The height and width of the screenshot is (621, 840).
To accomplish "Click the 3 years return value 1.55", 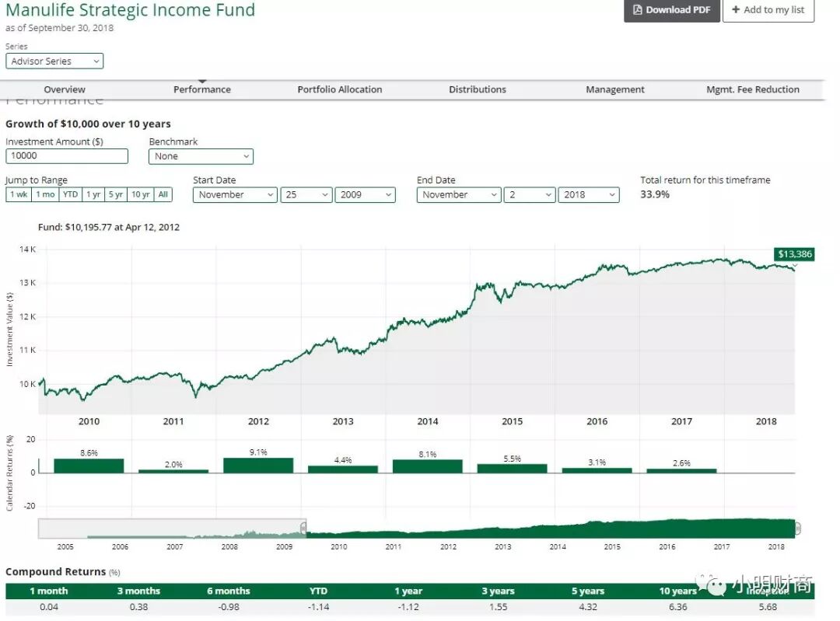I will click(x=499, y=607).
